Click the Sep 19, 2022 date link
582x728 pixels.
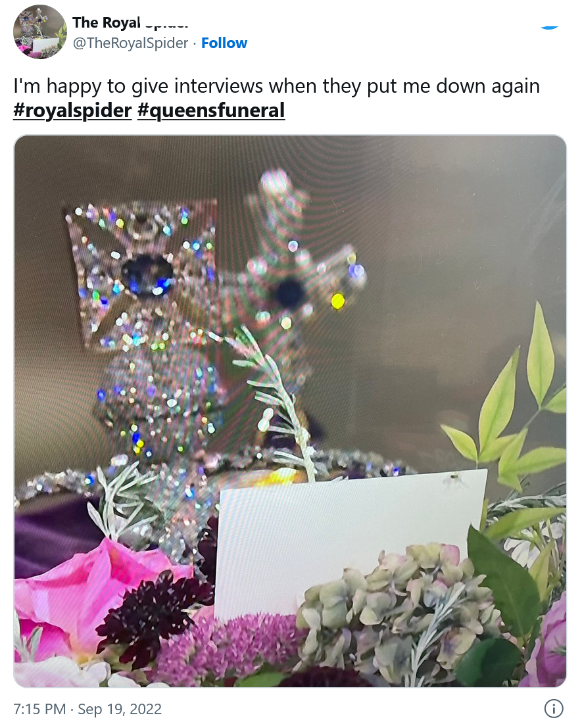(120, 709)
